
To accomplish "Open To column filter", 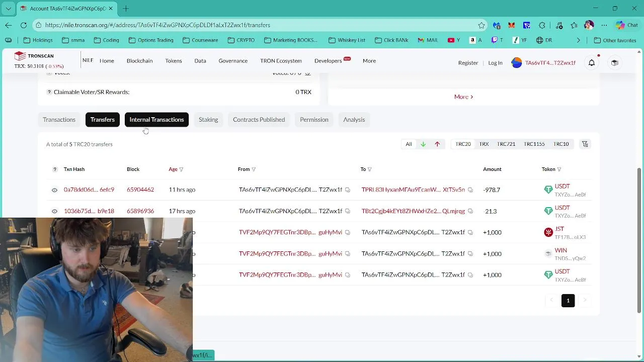I will (x=370, y=169).
